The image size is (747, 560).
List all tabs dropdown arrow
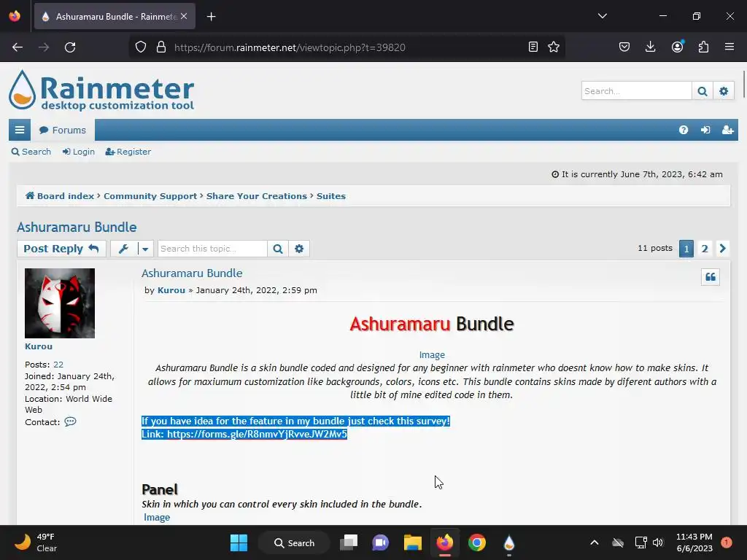click(602, 16)
